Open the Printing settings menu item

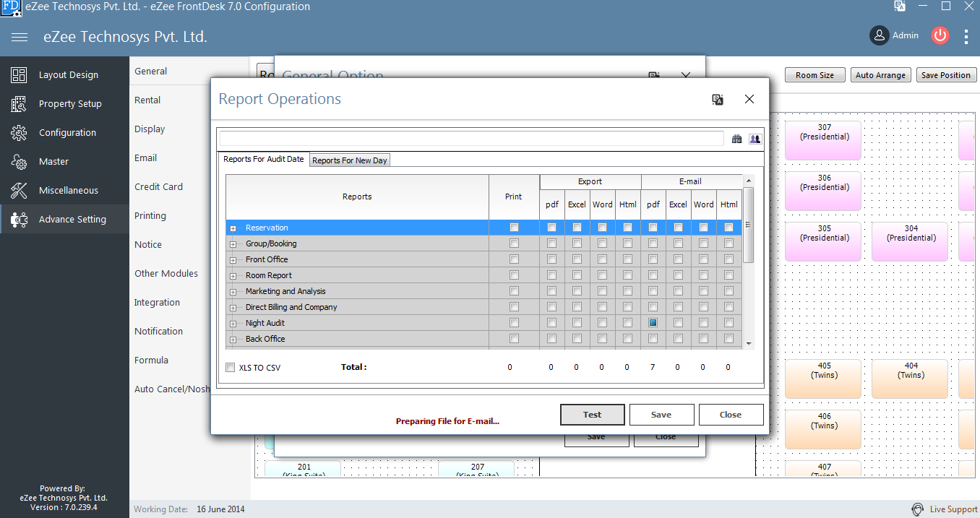150,215
